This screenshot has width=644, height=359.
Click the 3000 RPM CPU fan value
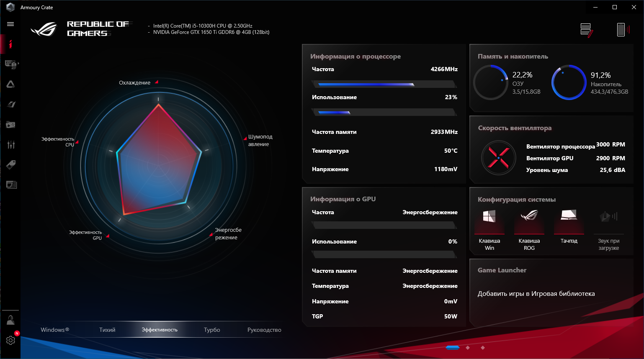click(x=611, y=144)
